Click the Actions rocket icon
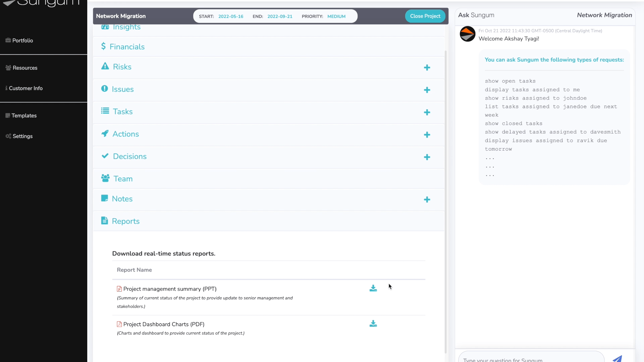 pos(105,133)
